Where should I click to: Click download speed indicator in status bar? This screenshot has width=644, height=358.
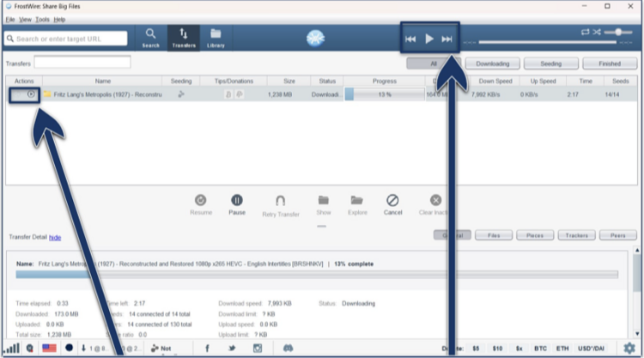click(94, 349)
